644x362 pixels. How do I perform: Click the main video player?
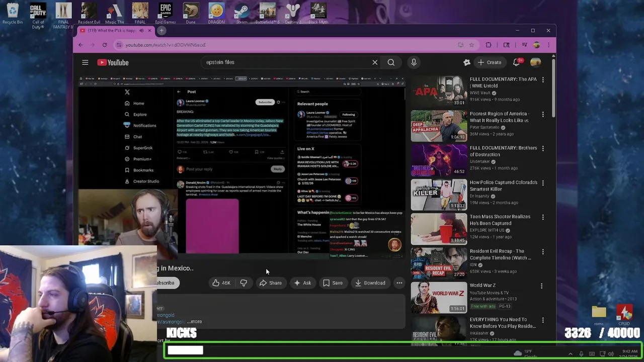242,168
